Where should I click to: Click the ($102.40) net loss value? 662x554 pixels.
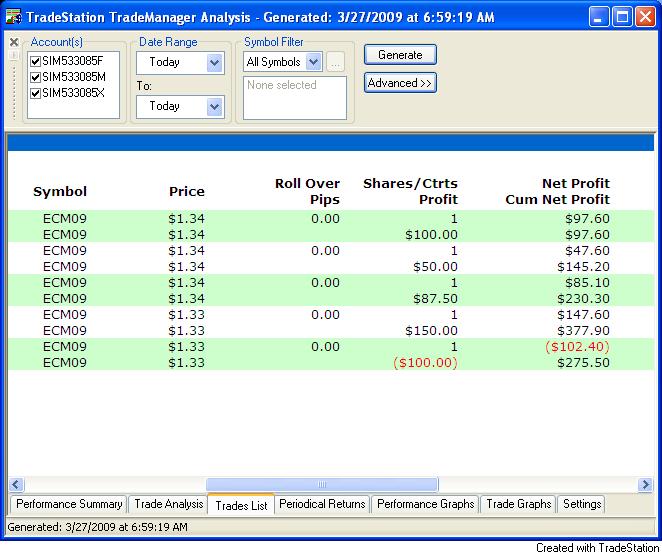point(577,347)
